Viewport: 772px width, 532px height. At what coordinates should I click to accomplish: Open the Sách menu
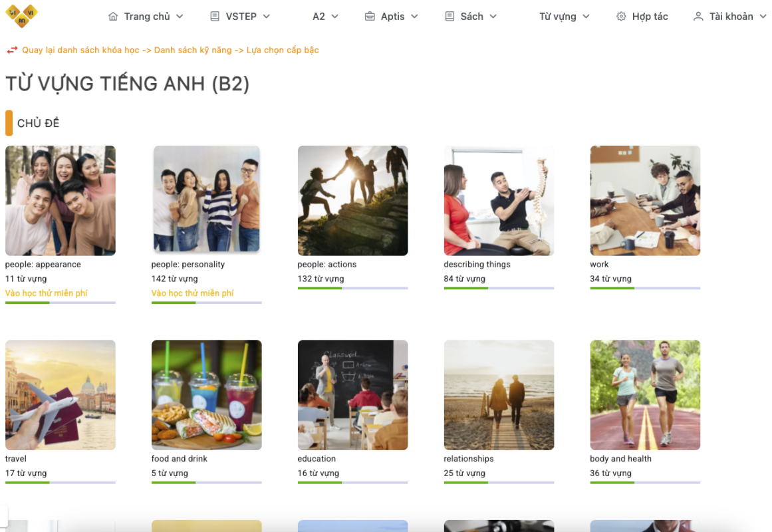(471, 16)
